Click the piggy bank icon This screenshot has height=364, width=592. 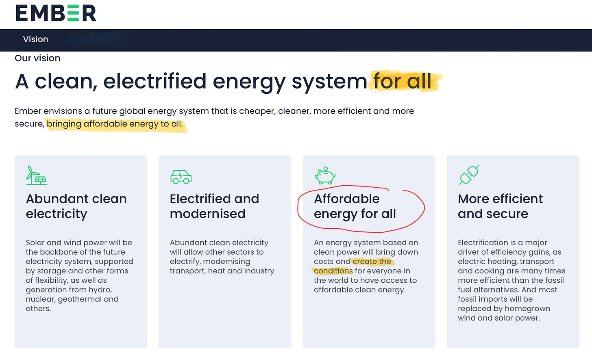(325, 175)
